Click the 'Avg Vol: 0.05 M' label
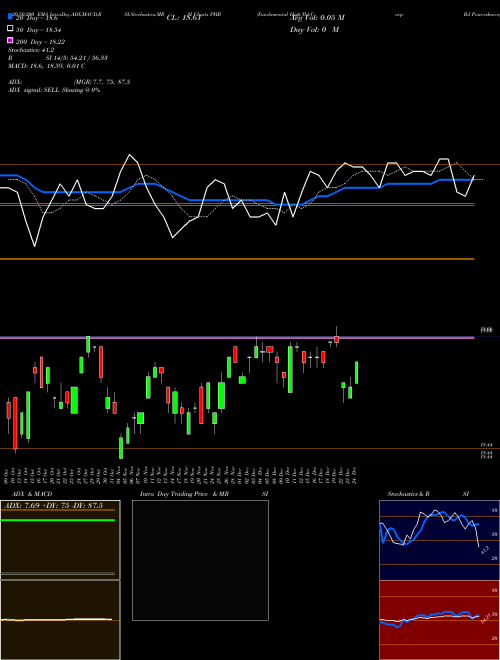Image resolution: width=500 pixels, height=660 pixels. tap(316, 18)
